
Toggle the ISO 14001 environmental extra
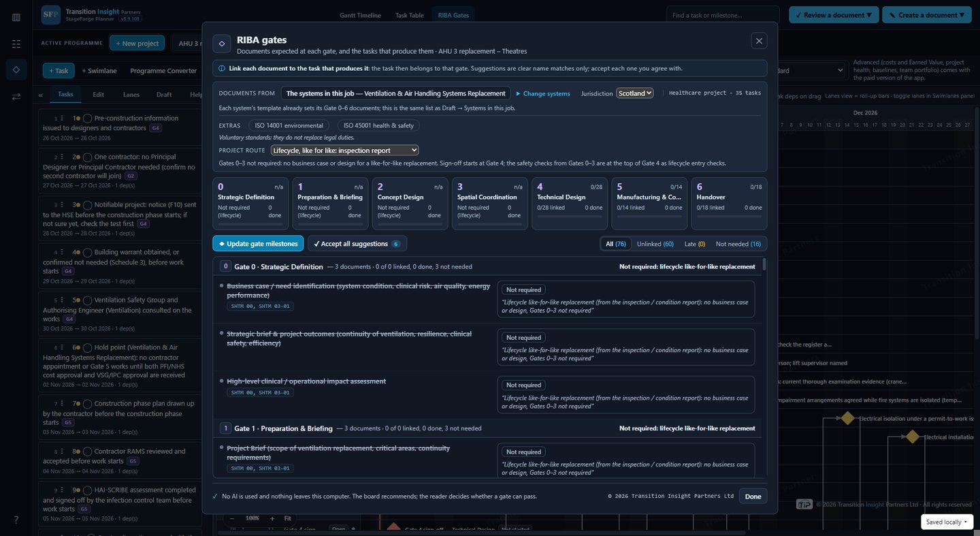(289, 125)
